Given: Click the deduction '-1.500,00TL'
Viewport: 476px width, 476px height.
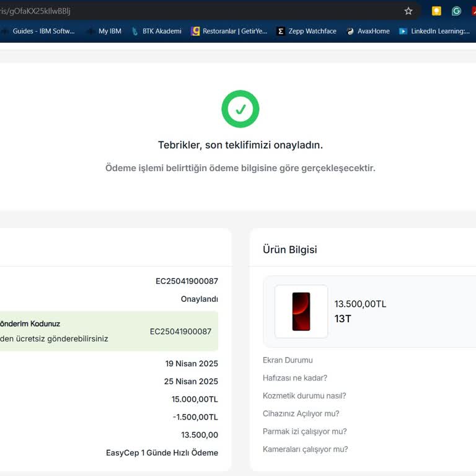Looking at the screenshot, I should (x=195, y=417).
